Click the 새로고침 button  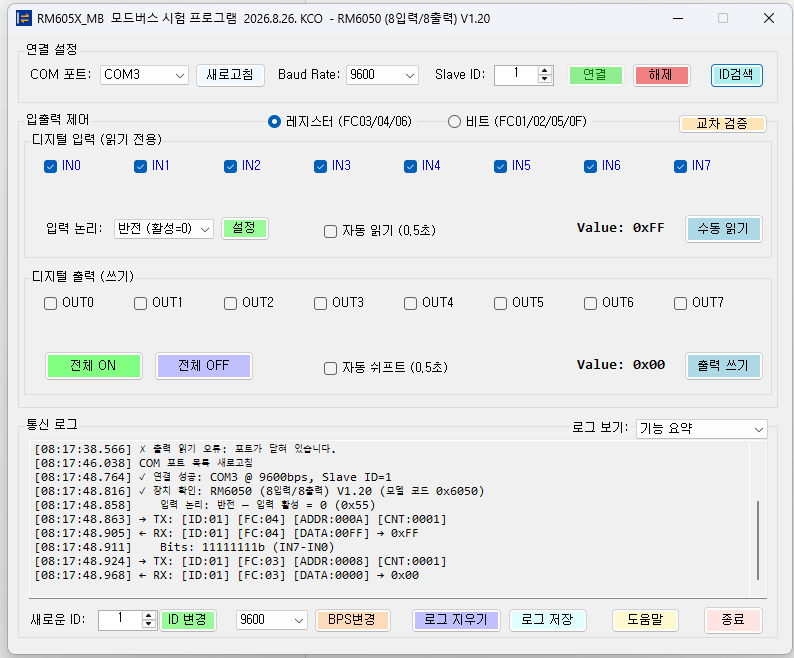[x=230, y=75]
